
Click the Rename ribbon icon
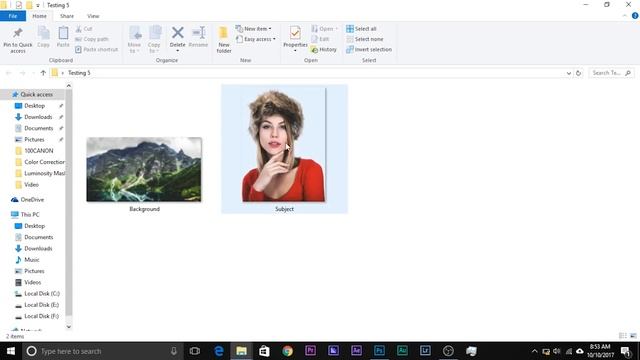(199, 33)
